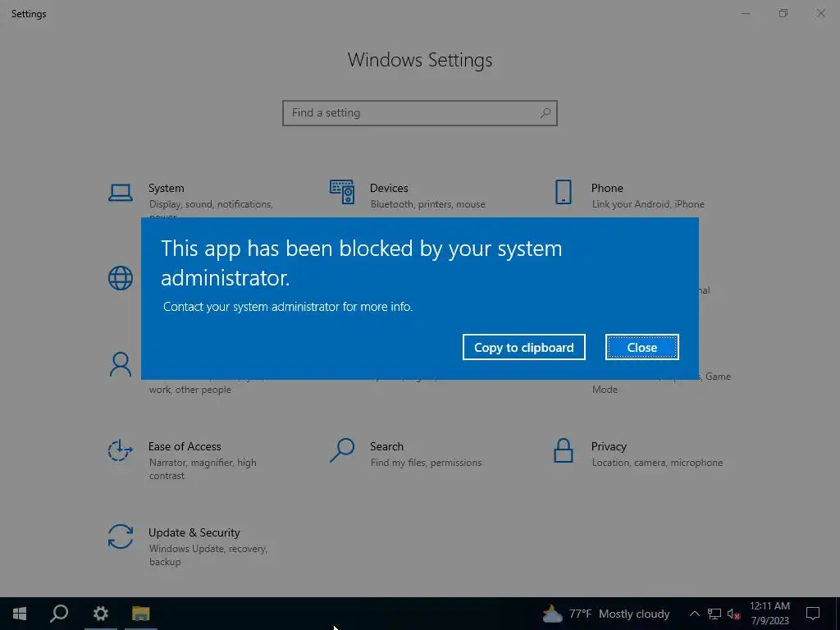This screenshot has height=630, width=840.
Task: Open taskbar search magnifier
Action: pyautogui.click(x=59, y=614)
